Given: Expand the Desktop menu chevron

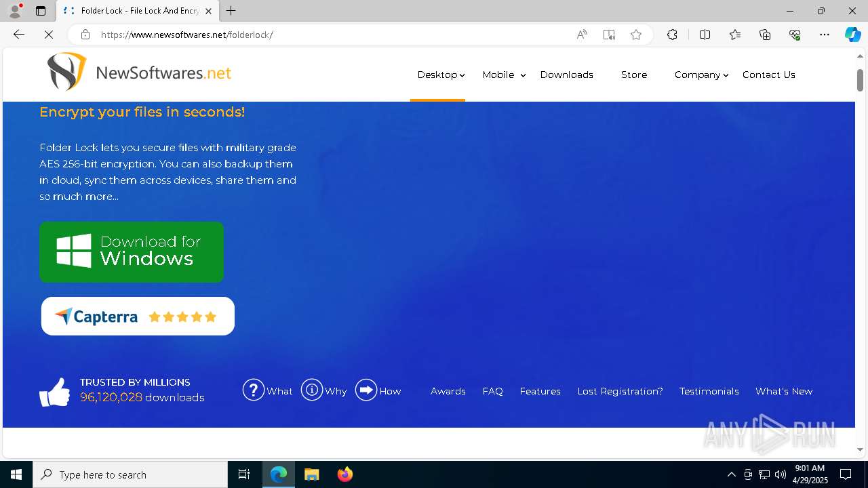Looking at the screenshot, I should pyautogui.click(x=462, y=75).
